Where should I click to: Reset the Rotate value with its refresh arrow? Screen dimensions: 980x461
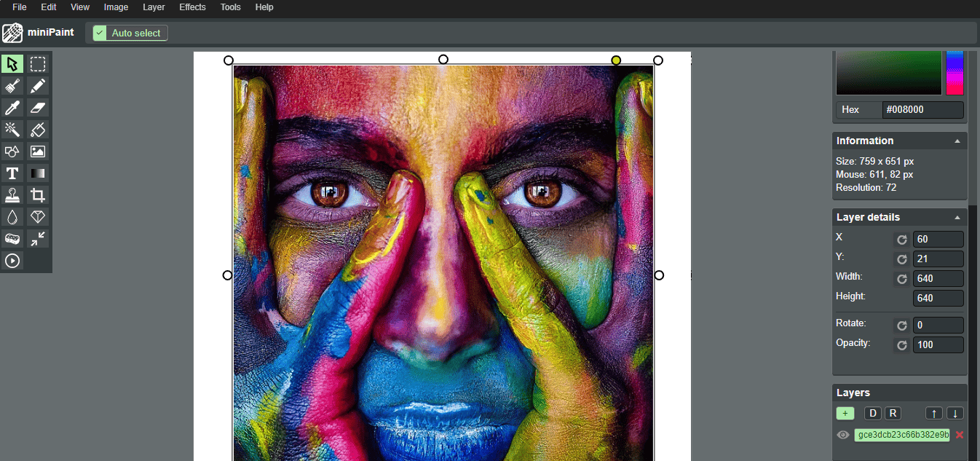(x=901, y=325)
